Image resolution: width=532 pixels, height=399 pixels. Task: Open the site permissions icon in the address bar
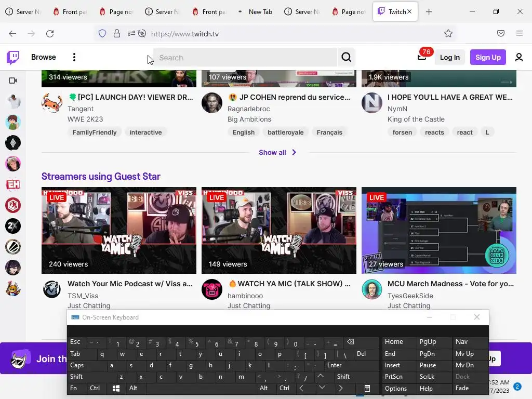click(131, 34)
